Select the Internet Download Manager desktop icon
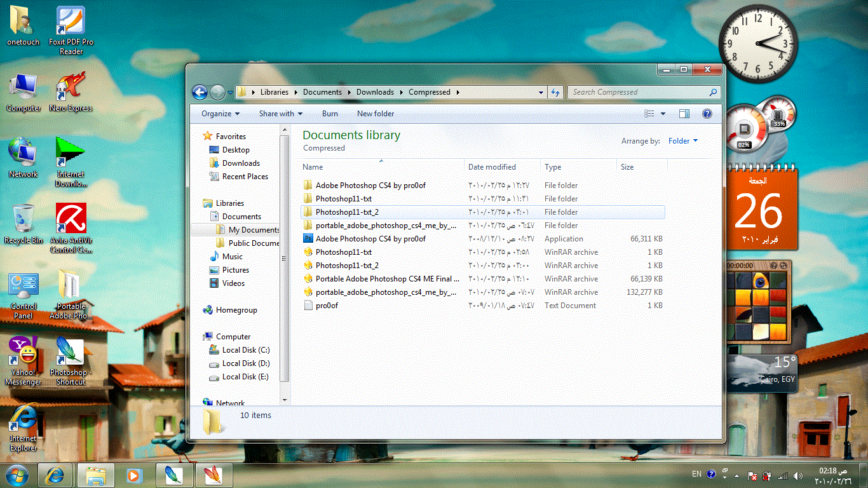The image size is (868, 488). coord(71,162)
